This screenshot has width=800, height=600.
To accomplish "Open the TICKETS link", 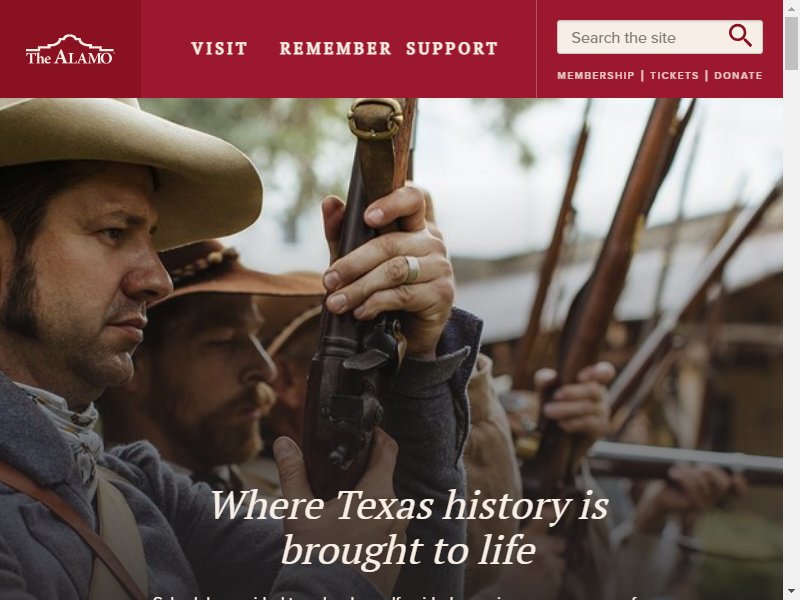I will (x=674, y=76).
